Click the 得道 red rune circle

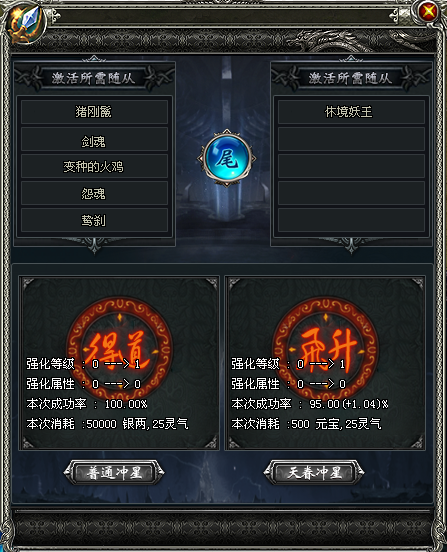[x=119, y=348]
